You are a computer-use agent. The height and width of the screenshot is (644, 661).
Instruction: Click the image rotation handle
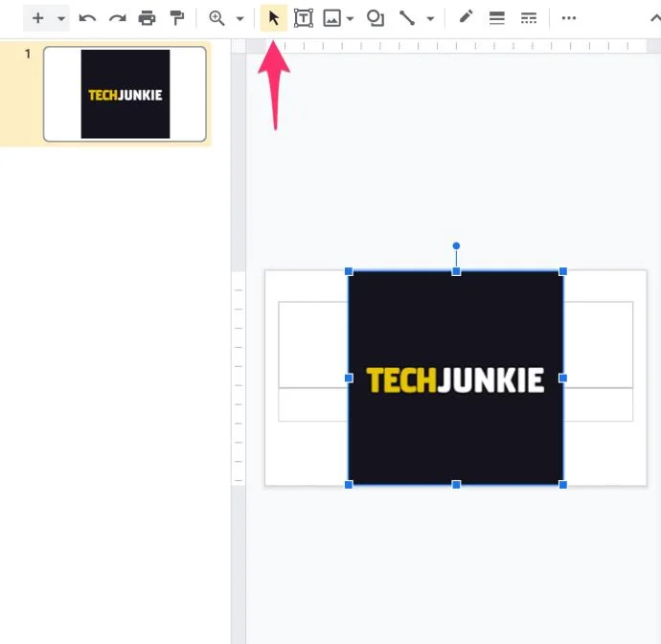(456, 246)
